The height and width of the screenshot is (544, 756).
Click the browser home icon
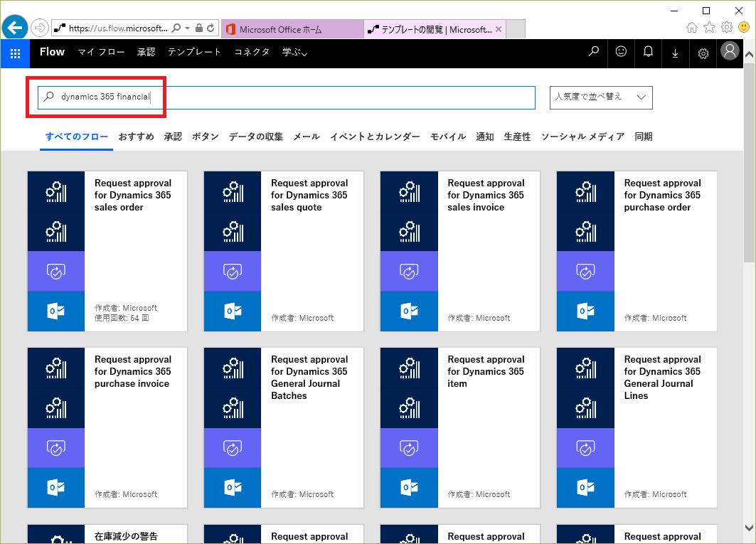[x=692, y=28]
